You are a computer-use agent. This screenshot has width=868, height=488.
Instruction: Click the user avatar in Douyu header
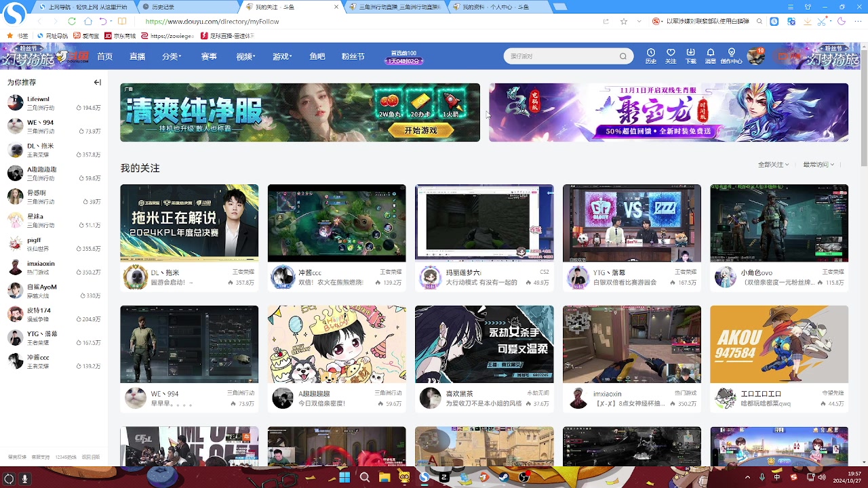755,56
